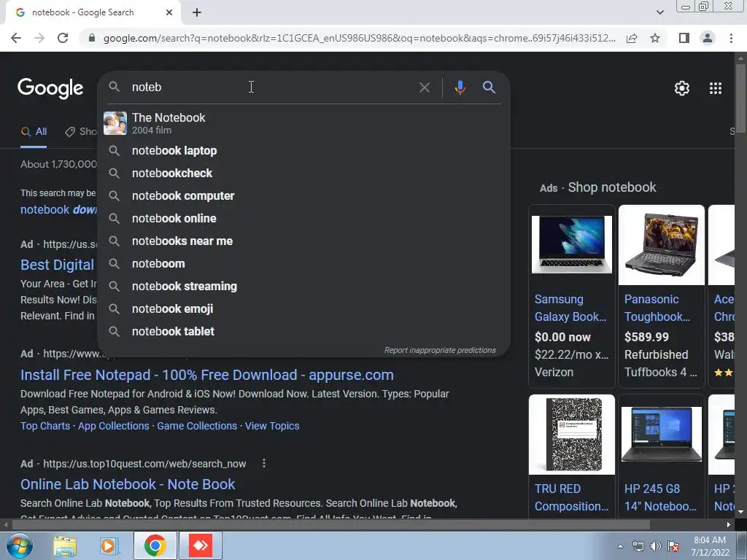The width and height of the screenshot is (747, 560).
Task: Click Report inappropriate predictions link
Action: [440, 350]
